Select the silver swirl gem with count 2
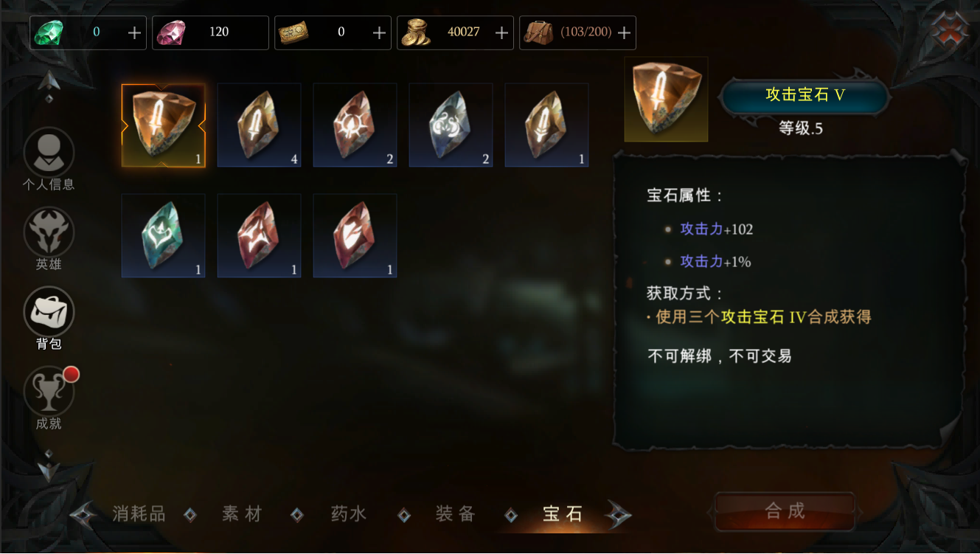 (x=451, y=125)
